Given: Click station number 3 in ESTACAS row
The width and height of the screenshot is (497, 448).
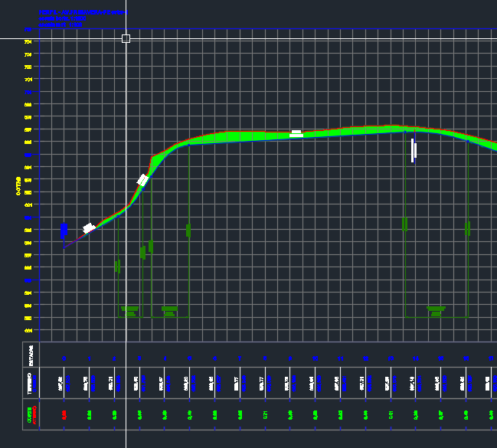Looking at the screenshot, I should pos(139,358).
